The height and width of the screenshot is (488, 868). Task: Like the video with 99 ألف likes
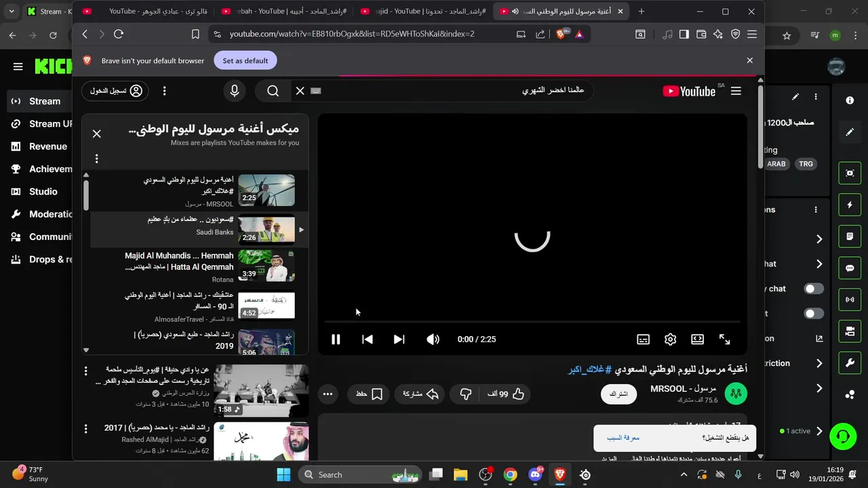506,394
